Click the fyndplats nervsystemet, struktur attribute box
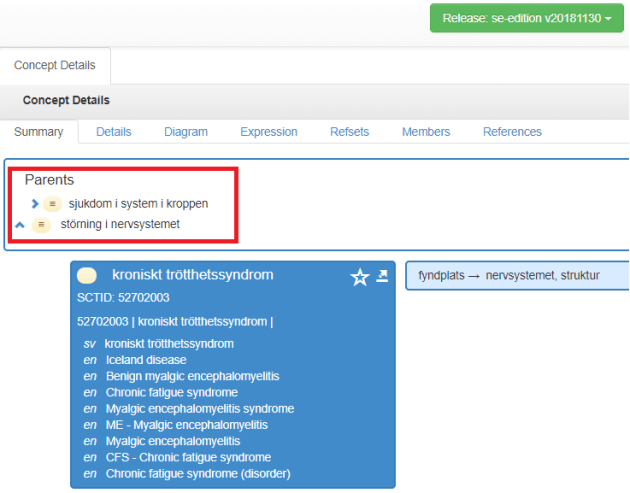The height and width of the screenshot is (493, 630). 515,275
